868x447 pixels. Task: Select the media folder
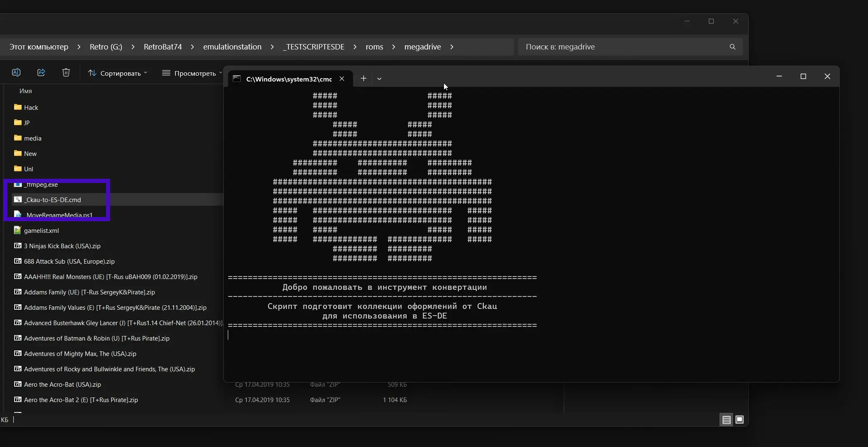32,138
